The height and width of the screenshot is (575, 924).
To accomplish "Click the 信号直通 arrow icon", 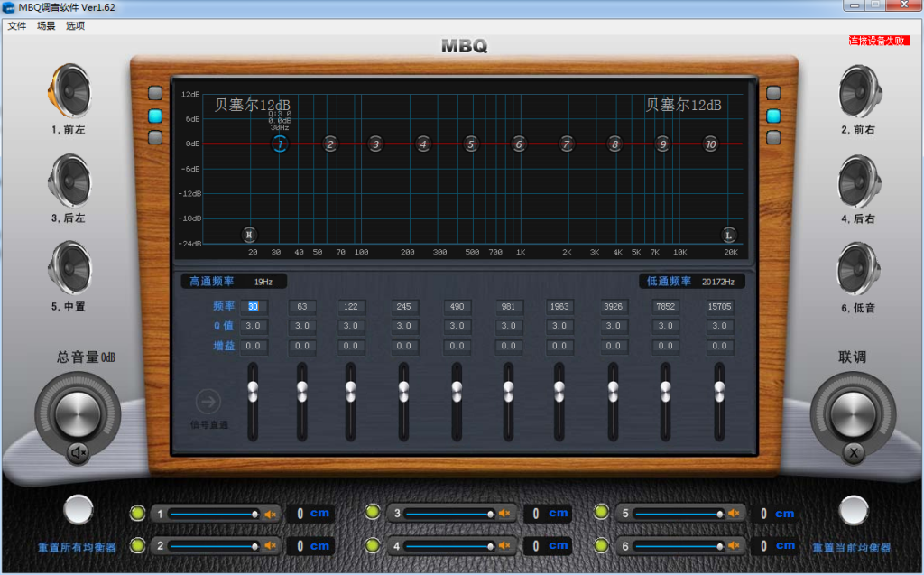I will click(208, 402).
